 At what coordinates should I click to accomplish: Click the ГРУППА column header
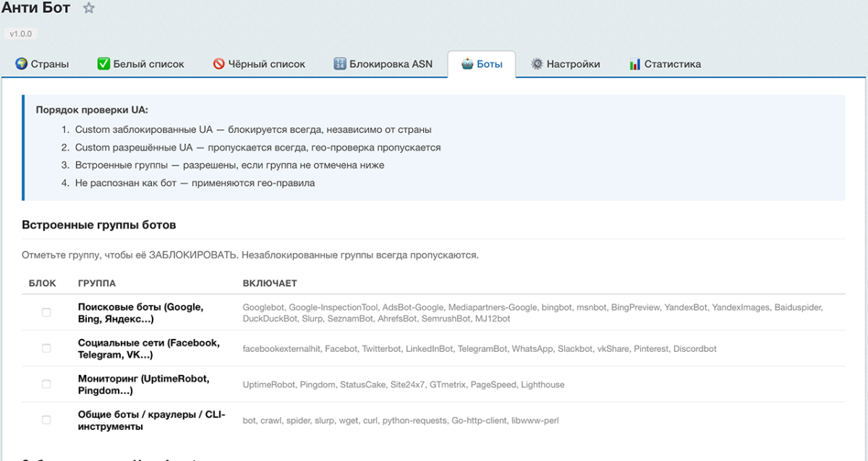tap(97, 283)
